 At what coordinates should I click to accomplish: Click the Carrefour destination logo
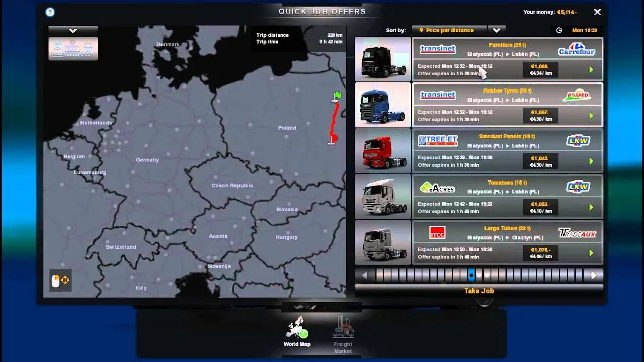click(577, 49)
